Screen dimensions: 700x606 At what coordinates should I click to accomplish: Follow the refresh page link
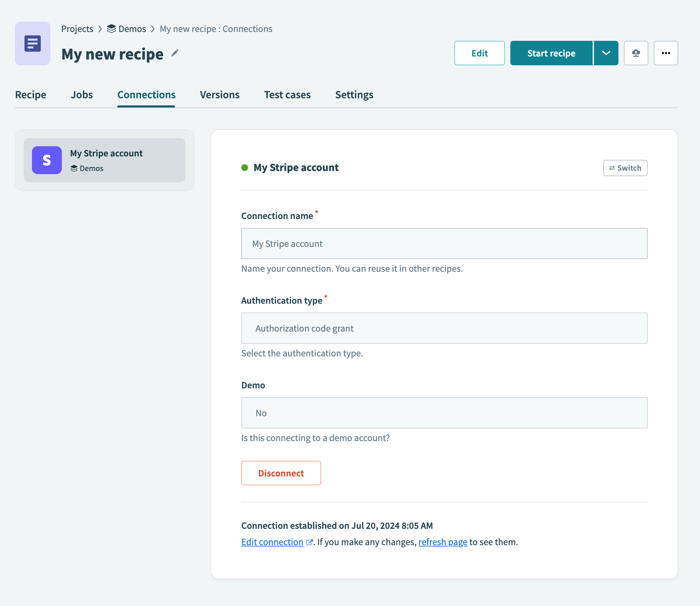tap(442, 542)
